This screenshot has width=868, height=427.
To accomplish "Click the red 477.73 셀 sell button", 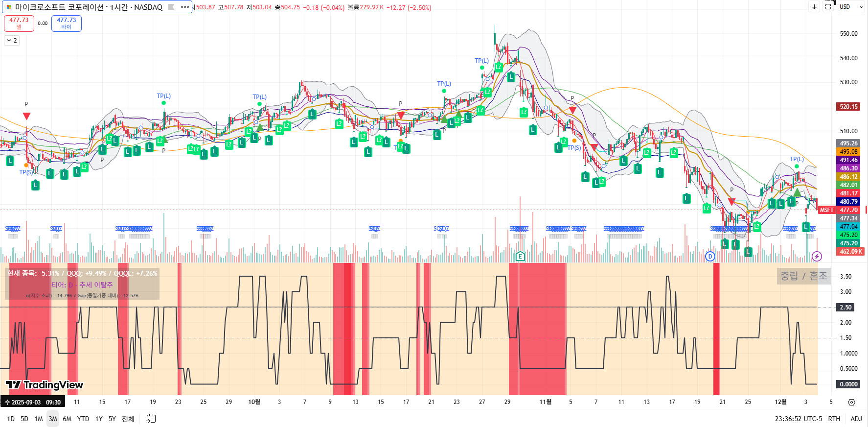I will point(19,23).
